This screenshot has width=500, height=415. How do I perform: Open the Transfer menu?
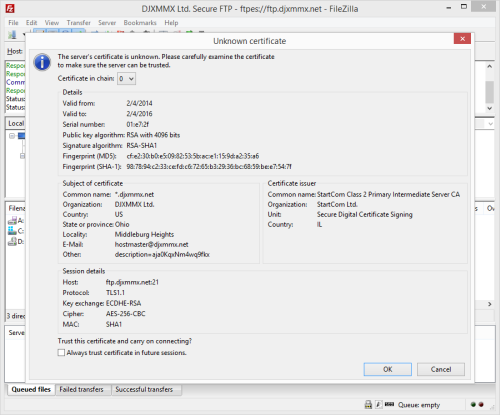click(x=79, y=23)
